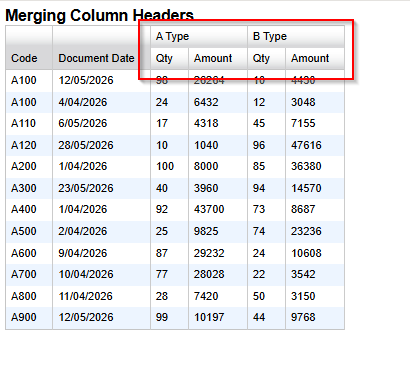Image resolution: width=410 pixels, height=370 pixels.
Task: Select code cell A500
Action: (x=29, y=231)
